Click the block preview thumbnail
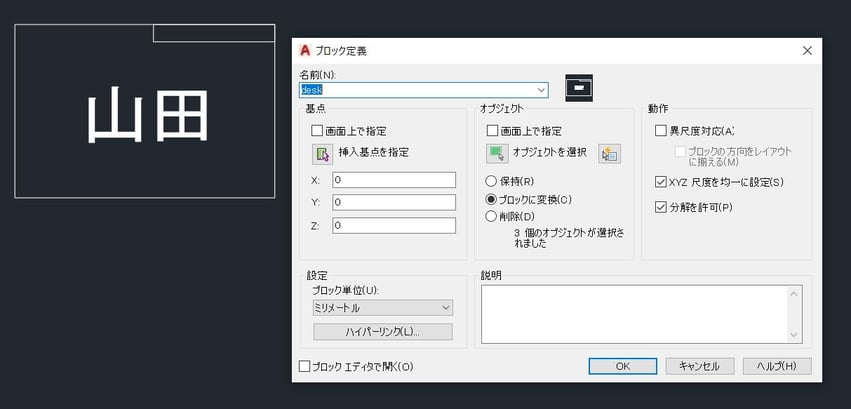Screen dimensions: 851x409 click(x=579, y=88)
